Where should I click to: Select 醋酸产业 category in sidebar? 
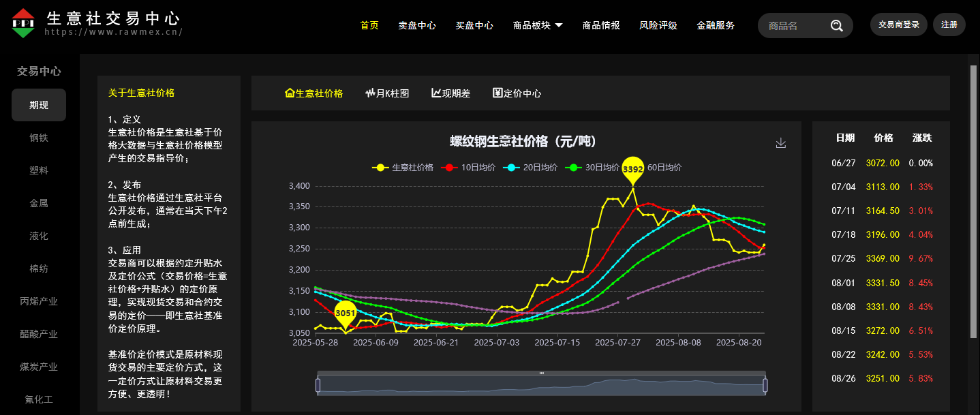pyautogui.click(x=39, y=334)
